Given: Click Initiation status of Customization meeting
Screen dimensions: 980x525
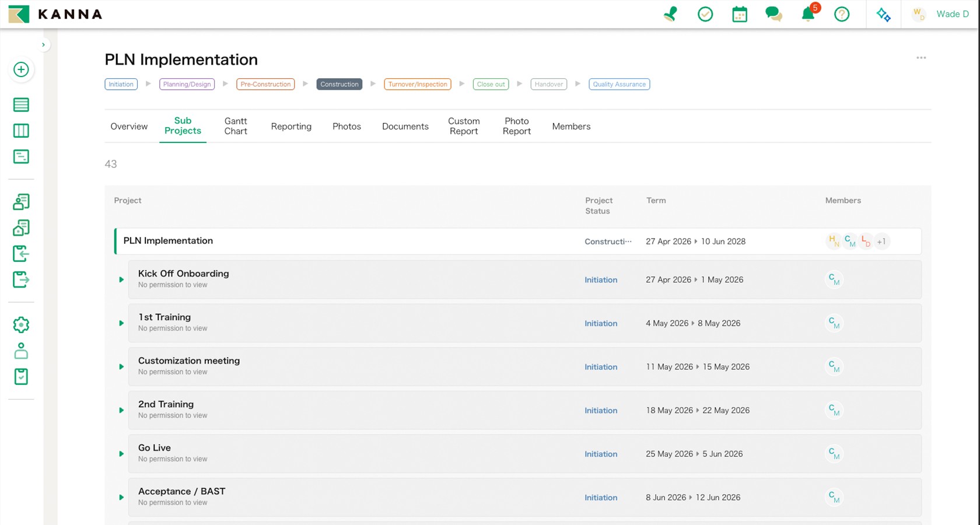Looking at the screenshot, I should coord(601,367).
